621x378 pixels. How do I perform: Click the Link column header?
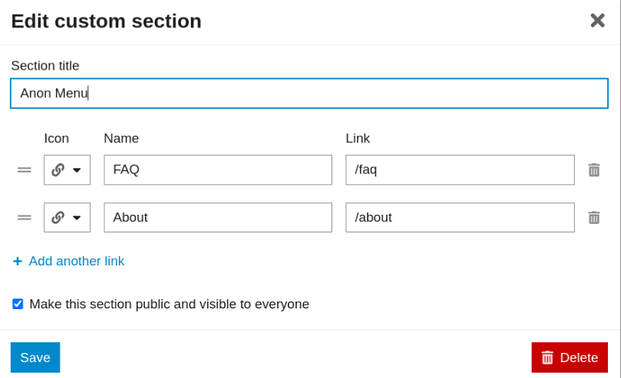[x=358, y=138]
